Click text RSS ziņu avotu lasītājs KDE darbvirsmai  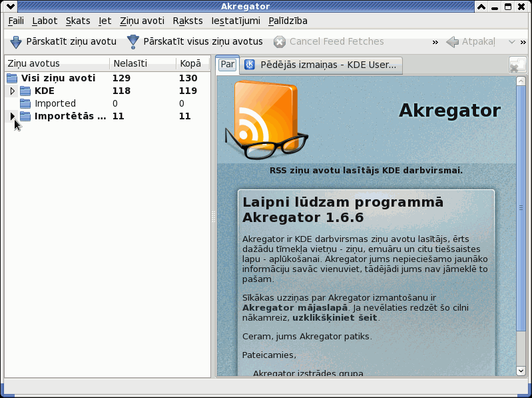366,171
